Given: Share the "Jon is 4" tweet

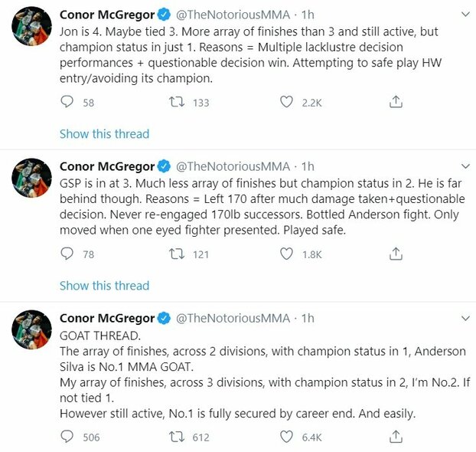Looking at the screenshot, I should click(x=396, y=102).
